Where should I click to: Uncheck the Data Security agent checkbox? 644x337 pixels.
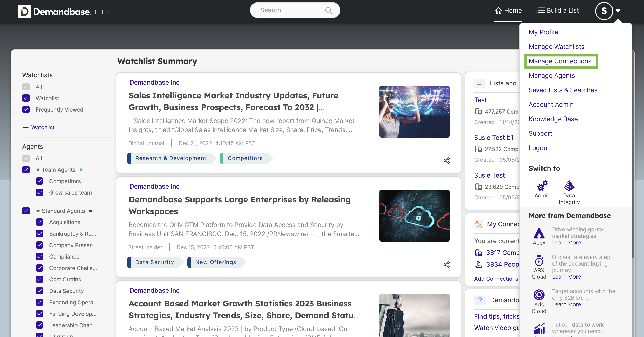[40, 291]
